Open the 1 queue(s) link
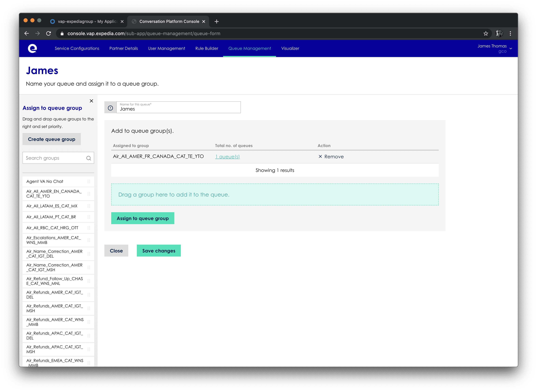 (x=227, y=157)
